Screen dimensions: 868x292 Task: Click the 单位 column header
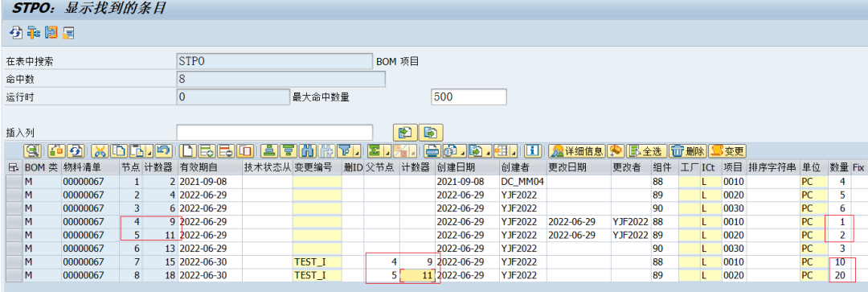point(813,167)
